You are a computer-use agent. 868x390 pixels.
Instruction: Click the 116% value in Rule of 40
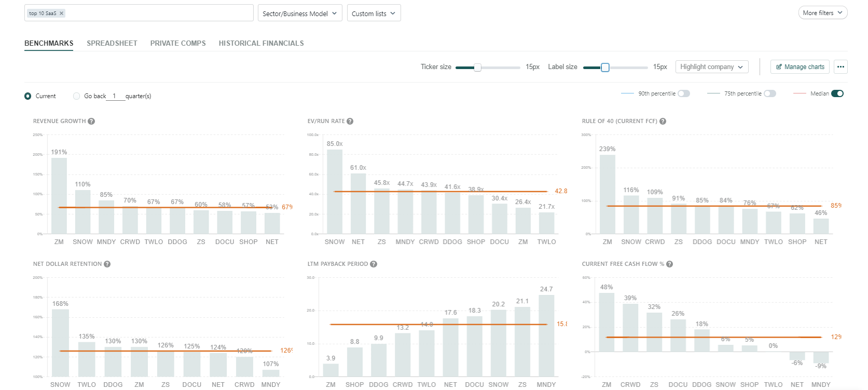[x=631, y=190]
